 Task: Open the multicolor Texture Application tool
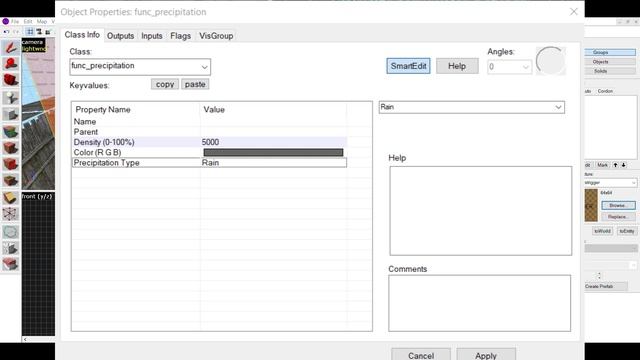[10, 131]
